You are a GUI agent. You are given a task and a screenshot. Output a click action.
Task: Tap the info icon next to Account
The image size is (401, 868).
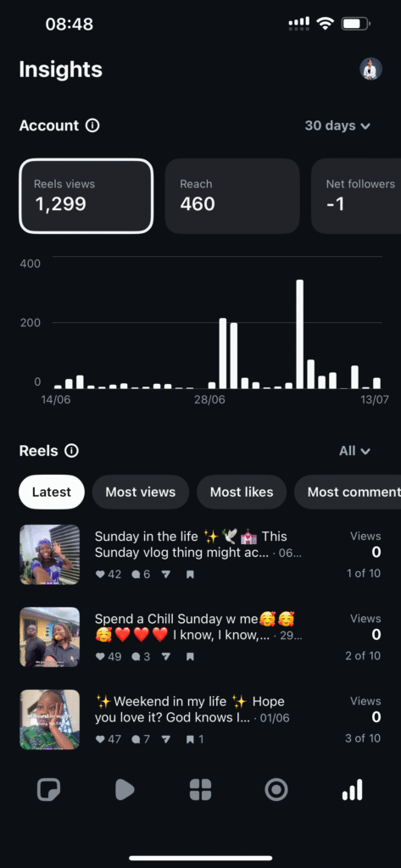pyautogui.click(x=92, y=125)
